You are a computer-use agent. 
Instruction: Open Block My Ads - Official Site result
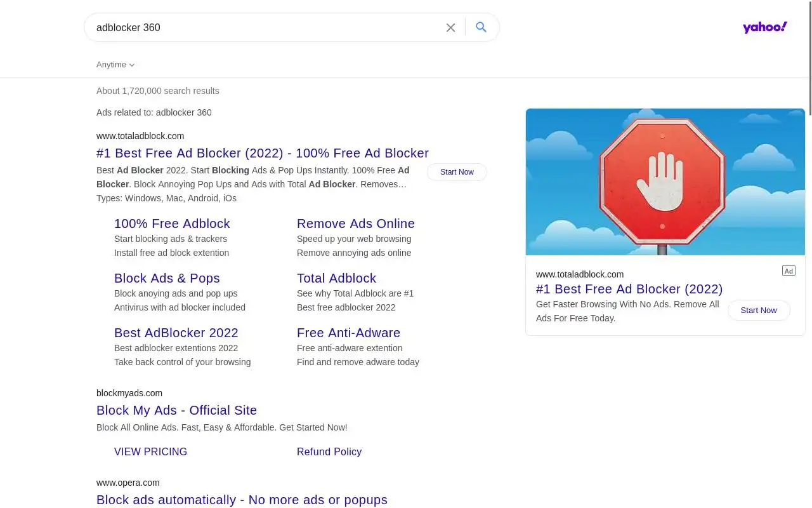176,410
